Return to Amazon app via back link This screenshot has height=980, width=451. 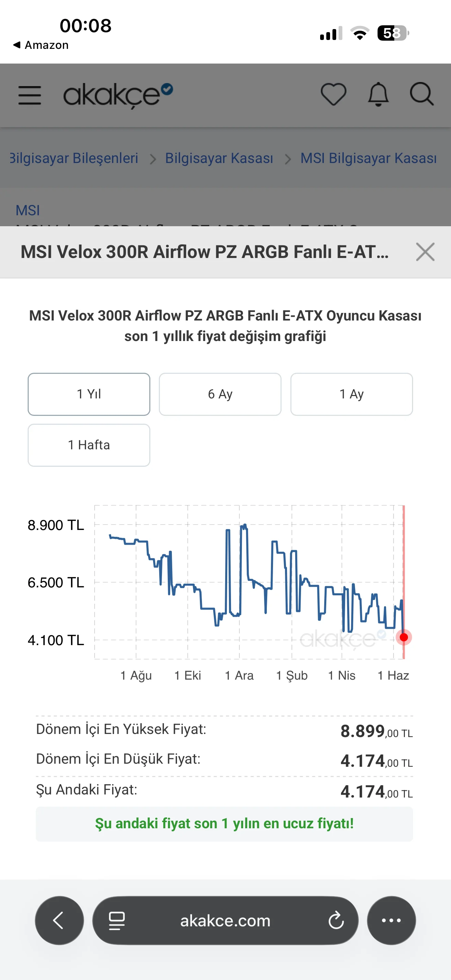[41, 45]
